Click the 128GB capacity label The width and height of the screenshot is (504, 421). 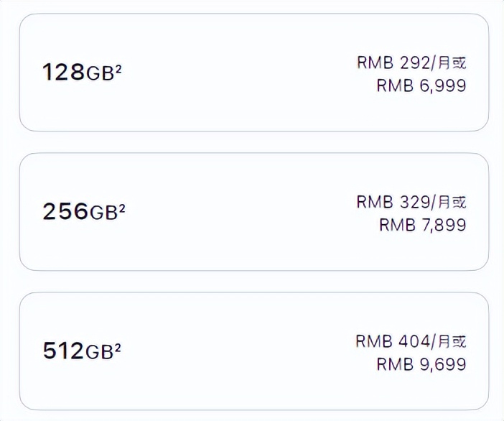coord(78,73)
